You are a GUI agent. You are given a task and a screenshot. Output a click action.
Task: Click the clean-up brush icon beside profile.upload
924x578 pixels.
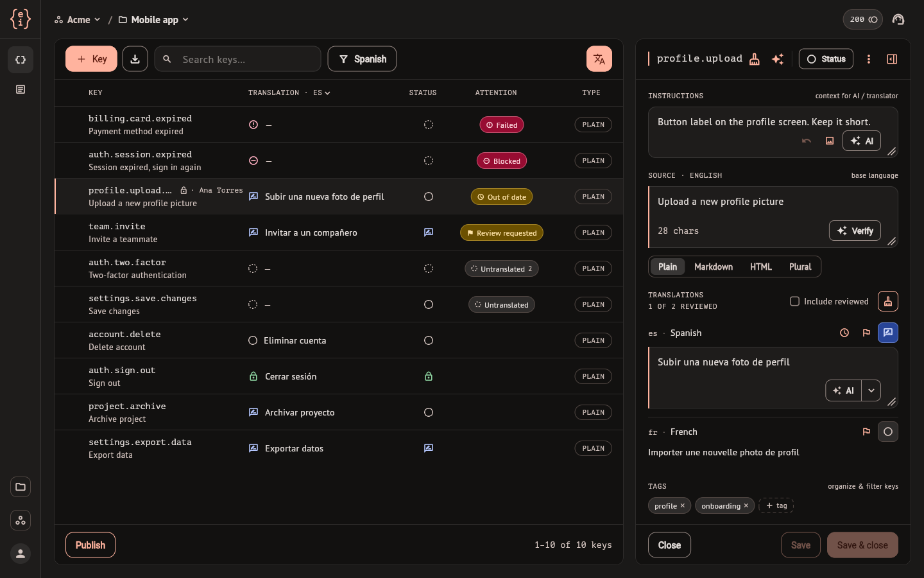pos(755,59)
